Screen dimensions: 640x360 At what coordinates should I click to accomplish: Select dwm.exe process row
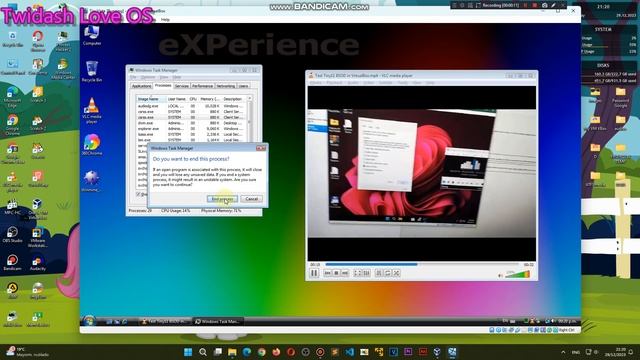pos(191,123)
